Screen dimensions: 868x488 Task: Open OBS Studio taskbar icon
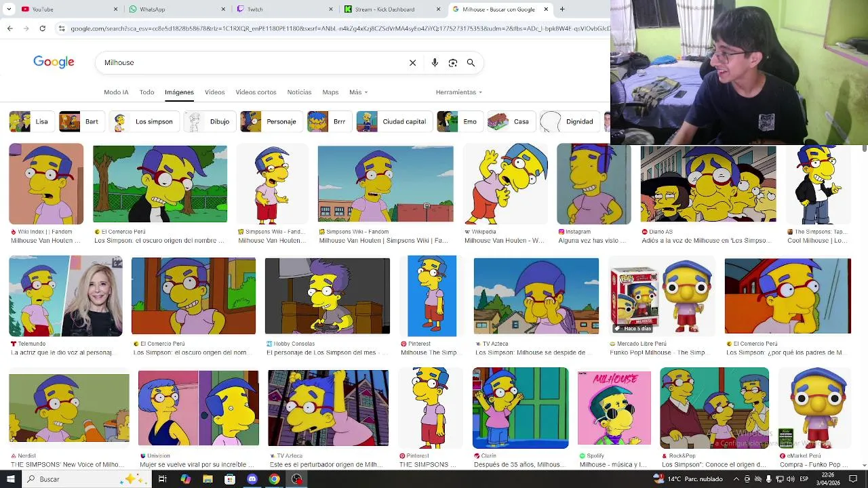(297, 479)
